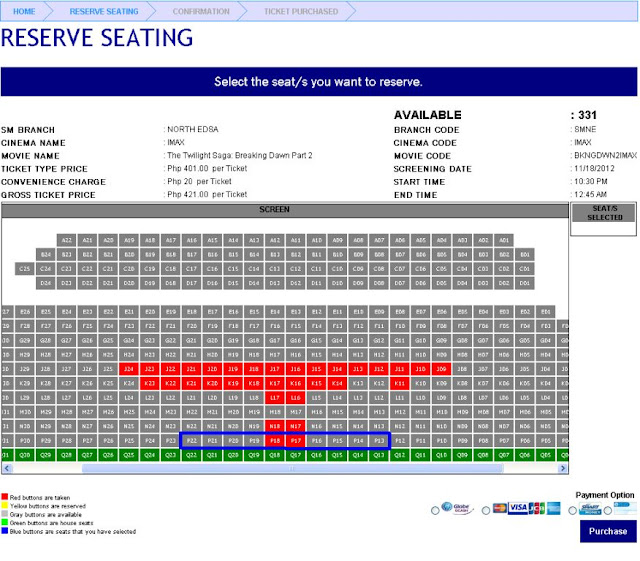Image resolution: width=640 pixels, height=561 pixels.
Task: Click the red legend swatch for taken seats
Action: (5, 497)
